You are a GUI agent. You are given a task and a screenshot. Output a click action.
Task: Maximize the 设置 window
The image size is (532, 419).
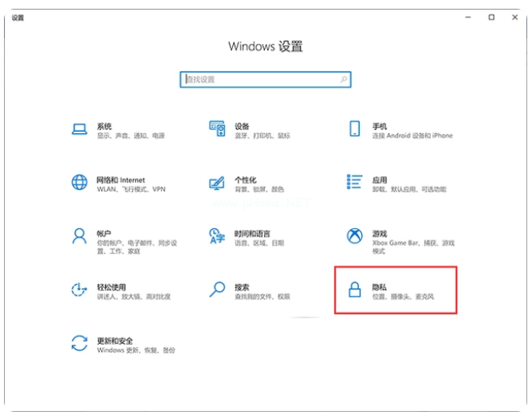coord(491,17)
